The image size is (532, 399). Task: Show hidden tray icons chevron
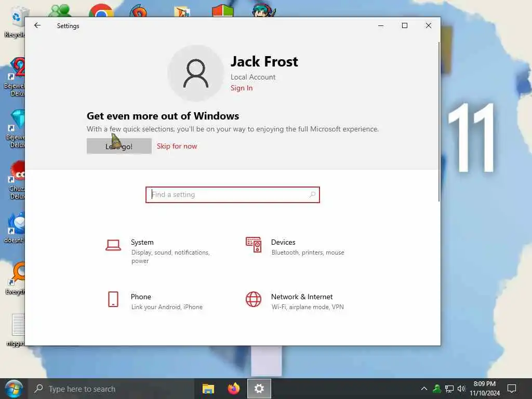point(424,389)
